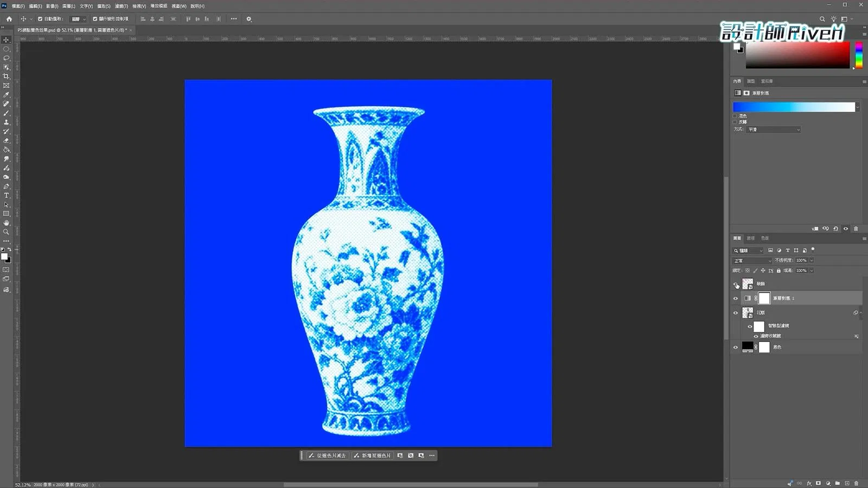Select the Clone Stamp tool
The width and height of the screenshot is (868, 488).
[7, 122]
